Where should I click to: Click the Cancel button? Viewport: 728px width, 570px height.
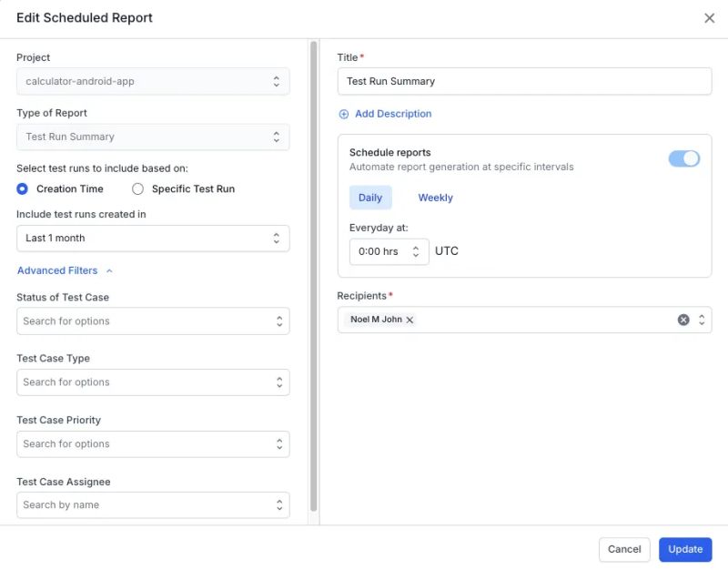point(624,549)
